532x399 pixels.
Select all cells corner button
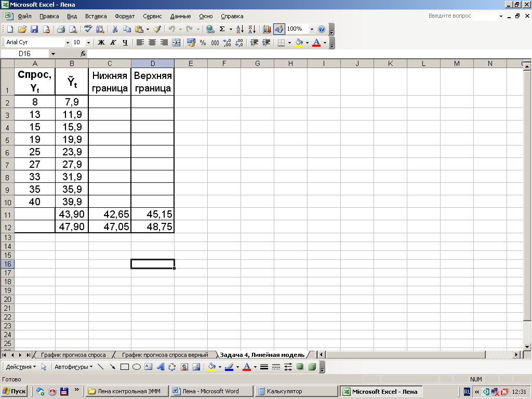pyautogui.click(x=7, y=63)
